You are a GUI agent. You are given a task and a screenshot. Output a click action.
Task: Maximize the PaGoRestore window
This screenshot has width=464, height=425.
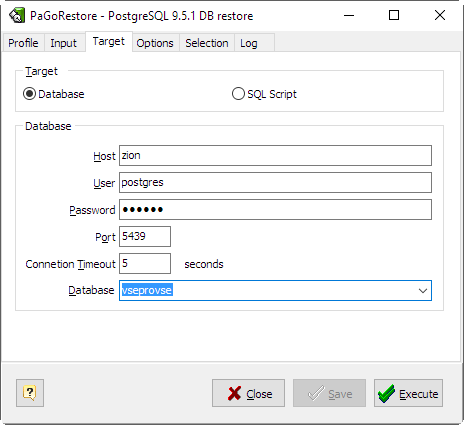pos(394,15)
